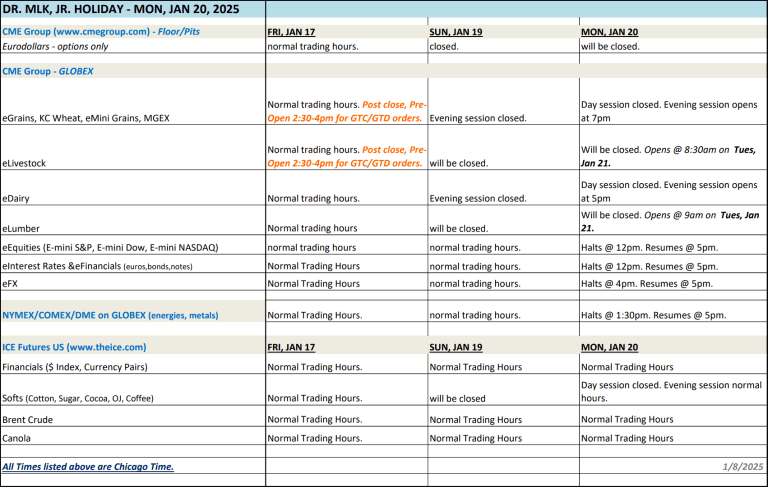Click the 'DR. MLK, JR. HOLIDAY - MON, JAN 20, 2025' title
Image resolution: width=768 pixels, height=487 pixels.
(x=121, y=9)
